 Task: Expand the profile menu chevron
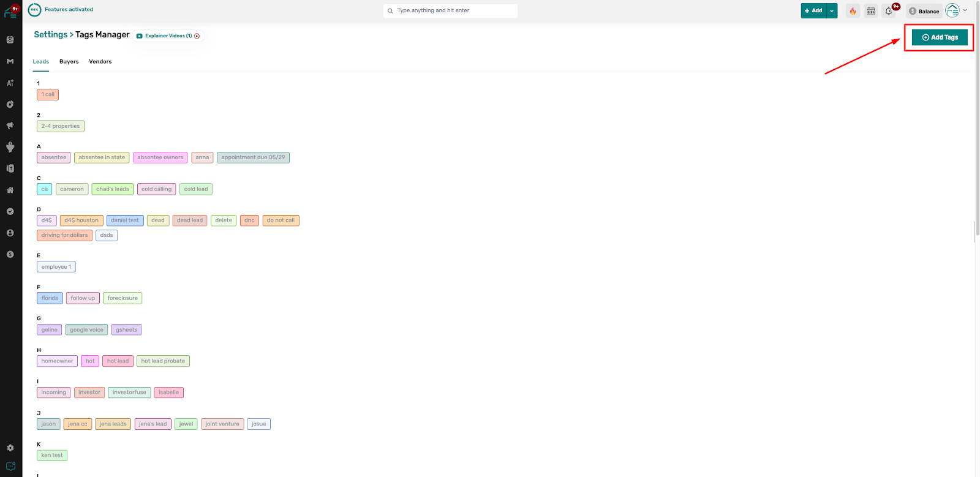tap(965, 10)
